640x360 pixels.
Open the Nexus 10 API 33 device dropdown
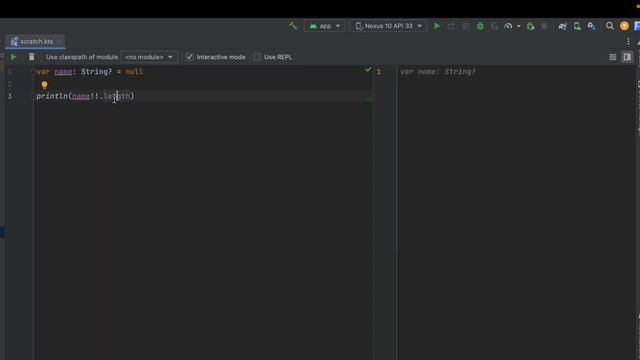(388, 26)
